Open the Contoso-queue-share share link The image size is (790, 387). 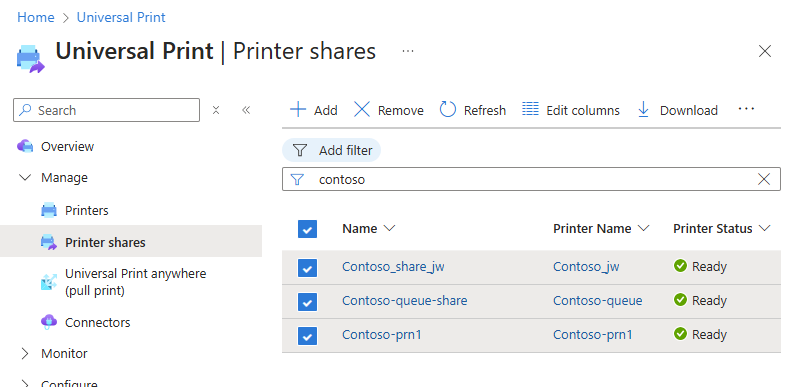point(405,300)
